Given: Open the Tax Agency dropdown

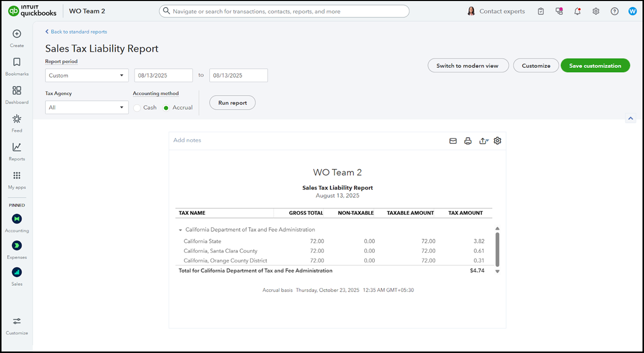Looking at the screenshot, I should pyautogui.click(x=87, y=108).
